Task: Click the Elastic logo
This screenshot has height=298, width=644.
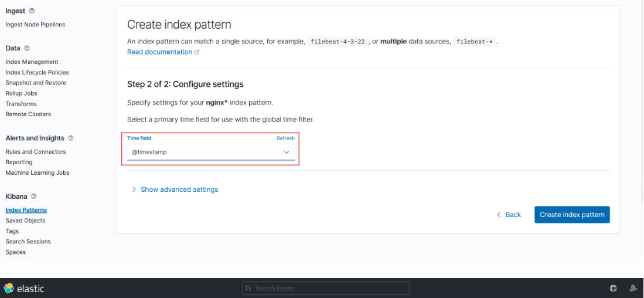Action: pyautogui.click(x=24, y=288)
